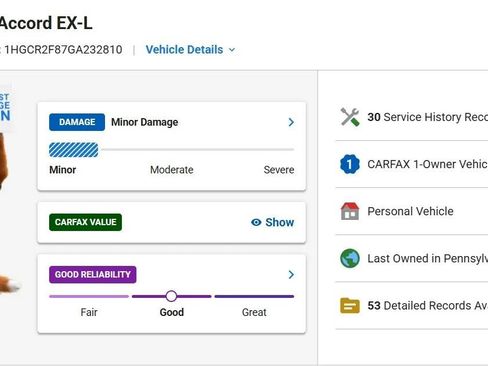
Task: Click the house Personal Vehicle icon
Action: [x=350, y=211]
